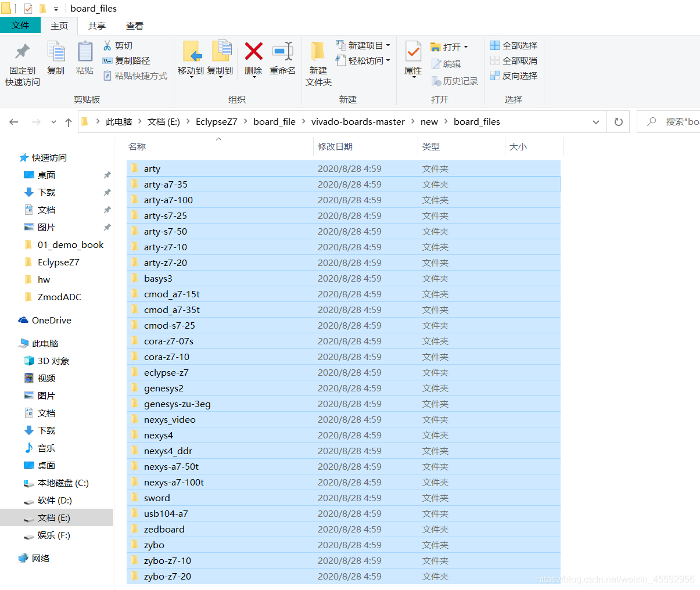Open the Quick Access Toolbar customize arrow
Image resolution: width=700 pixels, height=590 pixels.
click(56, 9)
